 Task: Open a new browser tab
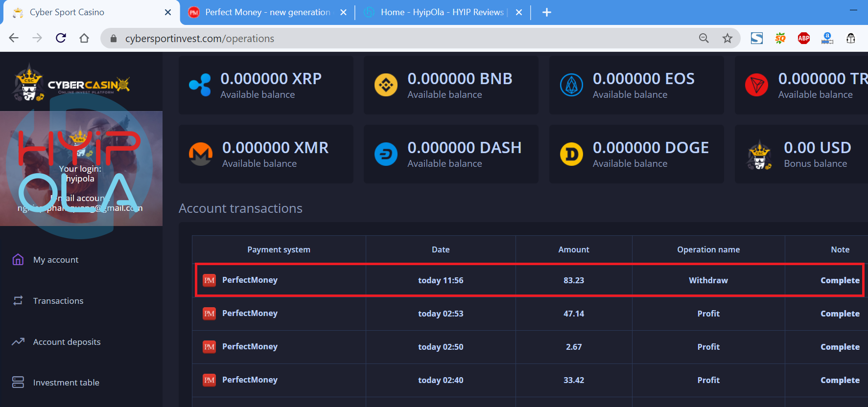(x=547, y=12)
